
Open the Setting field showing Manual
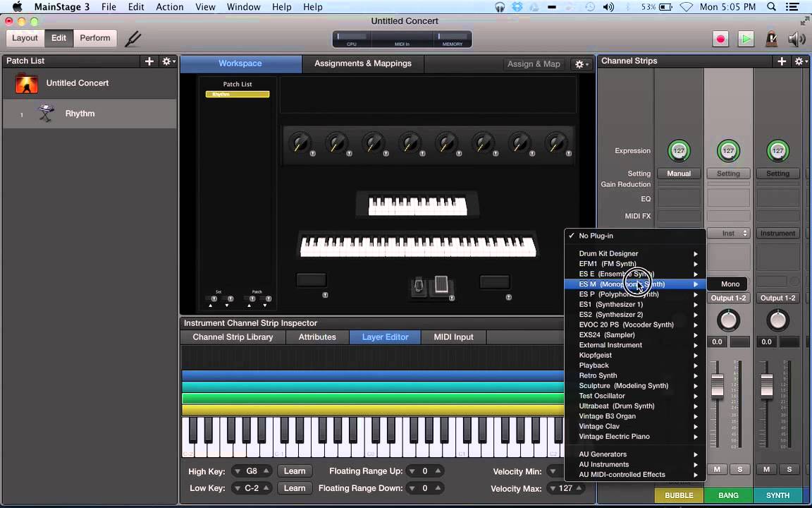(x=678, y=173)
